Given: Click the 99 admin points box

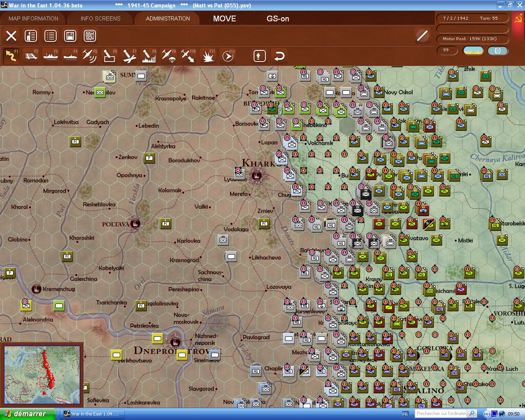Looking at the screenshot, I should click(448, 50).
